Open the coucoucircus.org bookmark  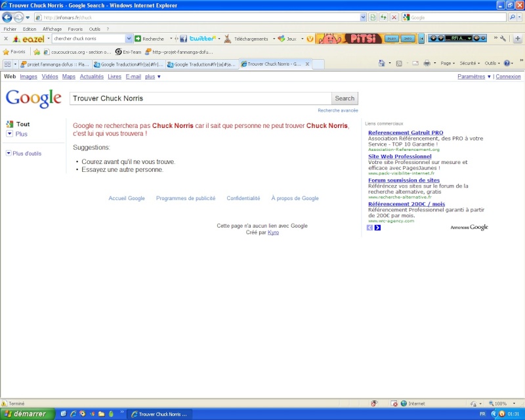pyautogui.click(x=77, y=52)
